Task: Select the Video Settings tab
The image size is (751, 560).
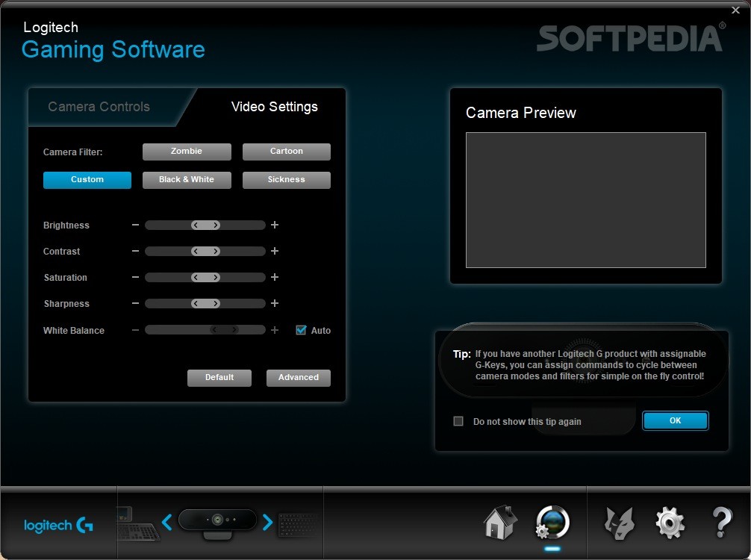Action: click(274, 107)
